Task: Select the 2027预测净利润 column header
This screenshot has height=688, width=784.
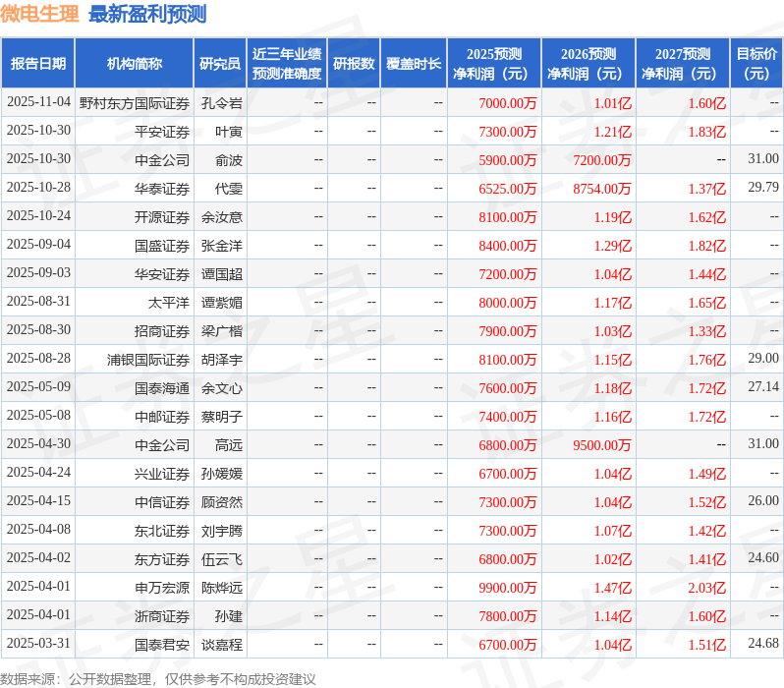Action: (683, 64)
